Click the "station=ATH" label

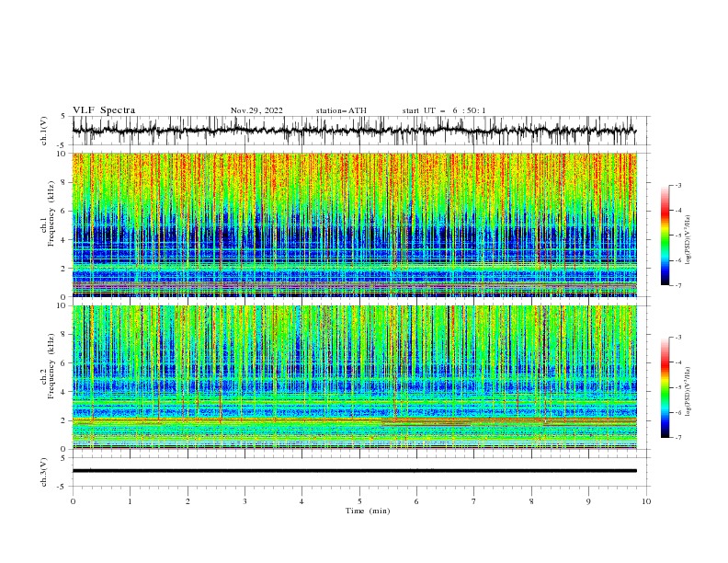pos(341,110)
